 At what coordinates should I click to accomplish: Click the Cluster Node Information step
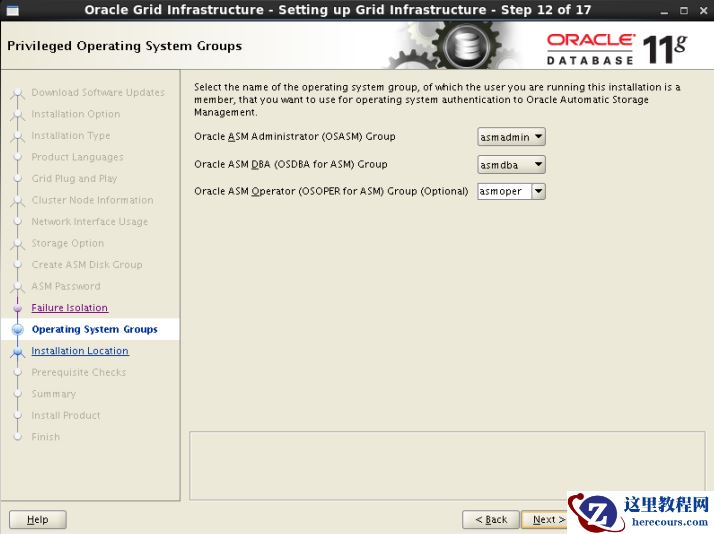92,200
